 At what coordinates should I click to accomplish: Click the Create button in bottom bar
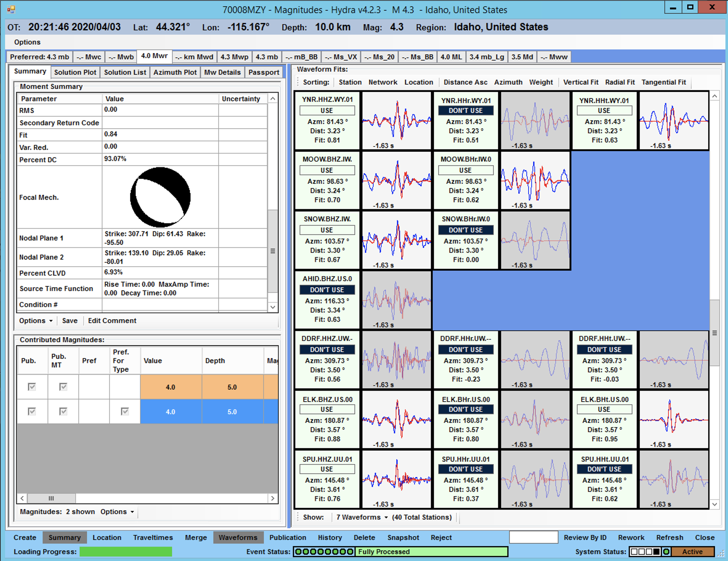click(x=25, y=537)
